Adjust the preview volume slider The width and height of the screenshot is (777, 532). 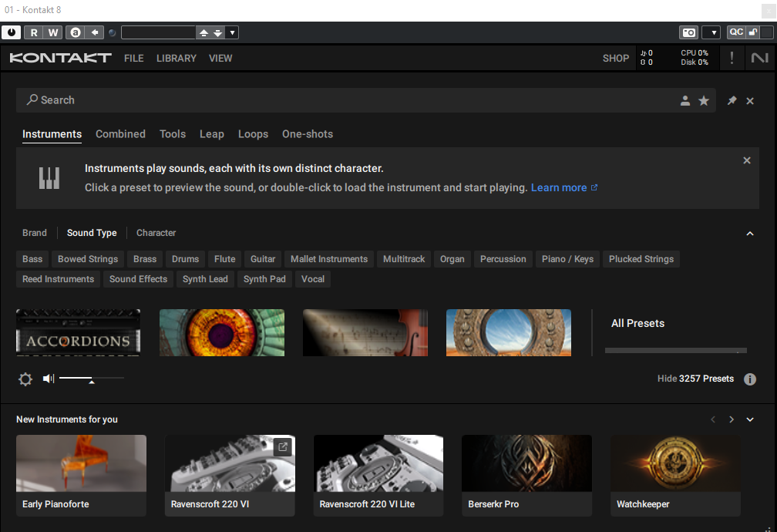pyautogui.click(x=92, y=379)
